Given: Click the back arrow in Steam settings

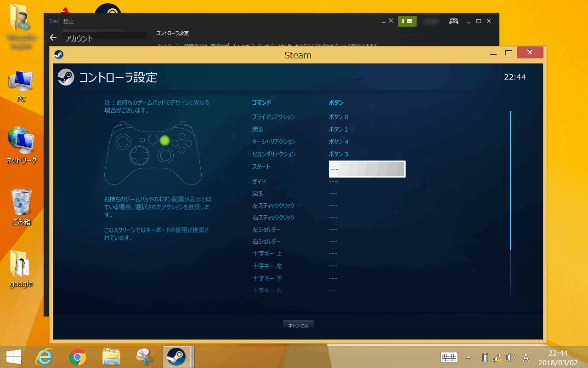Looking at the screenshot, I should (53, 38).
